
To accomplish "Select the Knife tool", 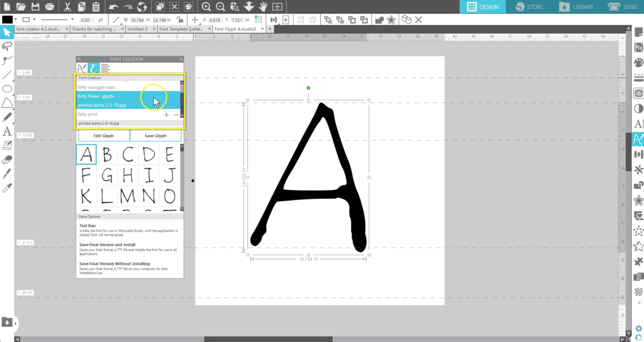I will [x=7, y=173].
